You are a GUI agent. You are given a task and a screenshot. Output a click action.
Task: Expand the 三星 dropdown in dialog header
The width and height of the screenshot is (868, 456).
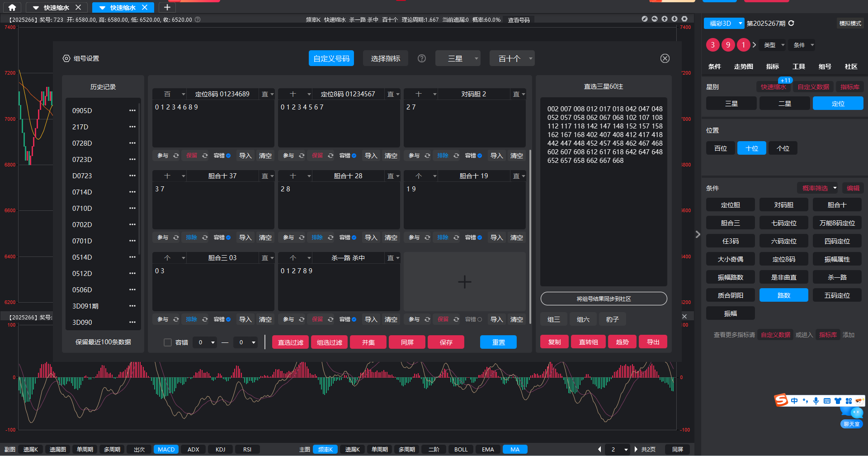coord(458,58)
